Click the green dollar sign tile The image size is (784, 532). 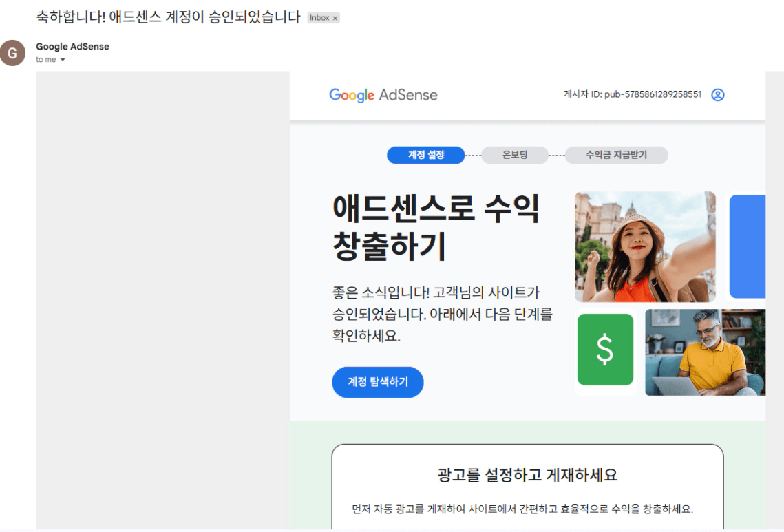tap(605, 350)
